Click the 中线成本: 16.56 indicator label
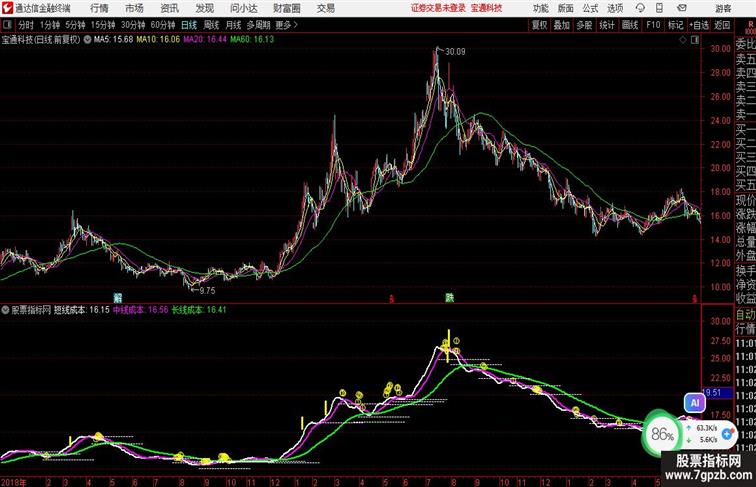This screenshot has height=487, width=756. point(141,310)
